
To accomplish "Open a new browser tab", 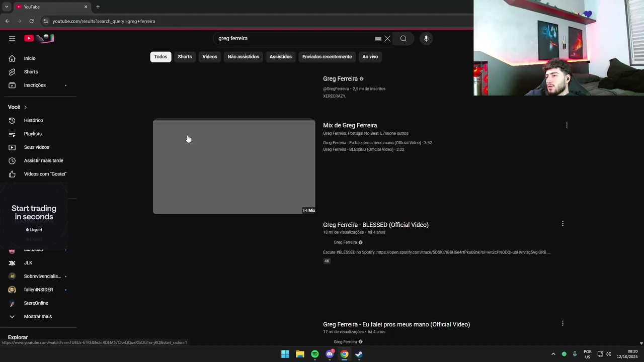I will pos(98,7).
